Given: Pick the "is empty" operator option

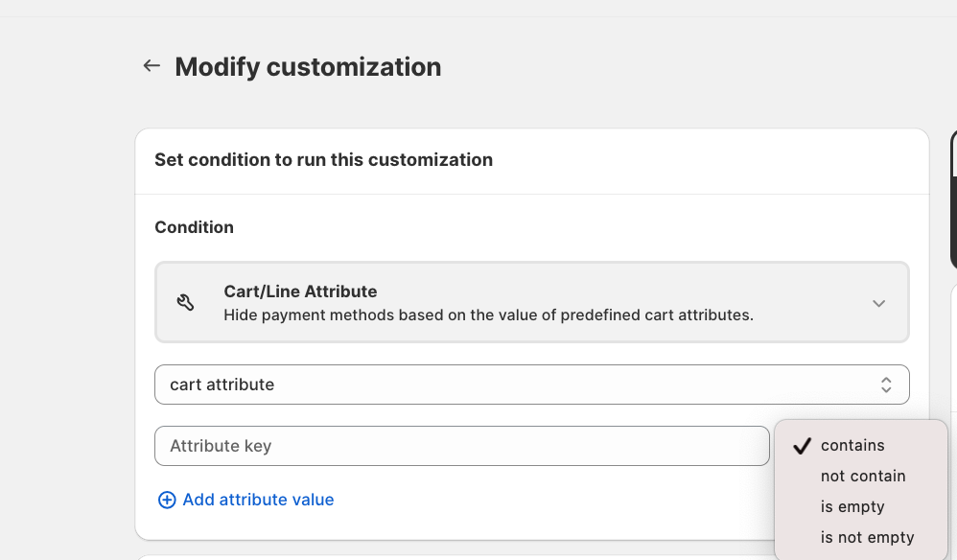Looking at the screenshot, I should pyautogui.click(x=852, y=506).
